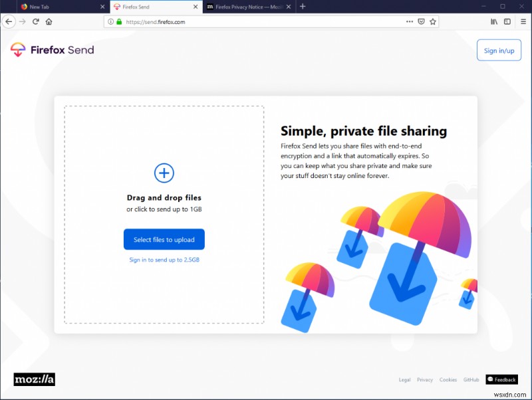
Task: Open a new browser tab
Action: tap(303, 7)
